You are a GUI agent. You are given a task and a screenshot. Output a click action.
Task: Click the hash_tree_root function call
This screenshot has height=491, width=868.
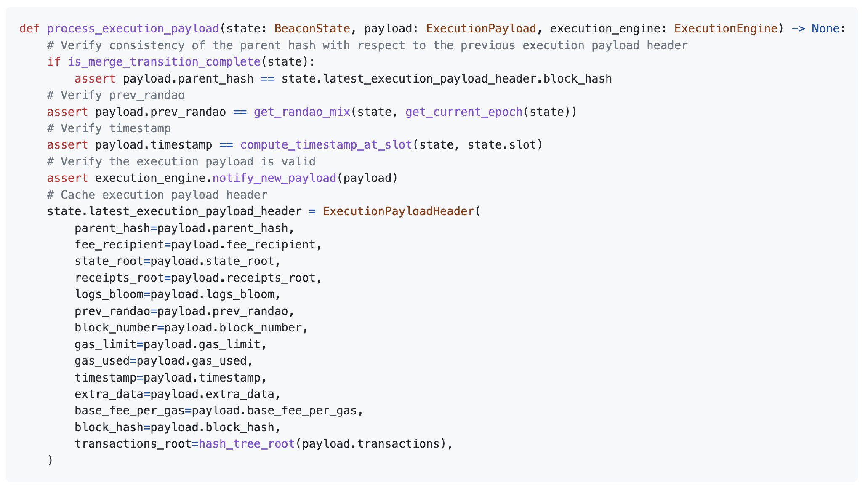[247, 444]
